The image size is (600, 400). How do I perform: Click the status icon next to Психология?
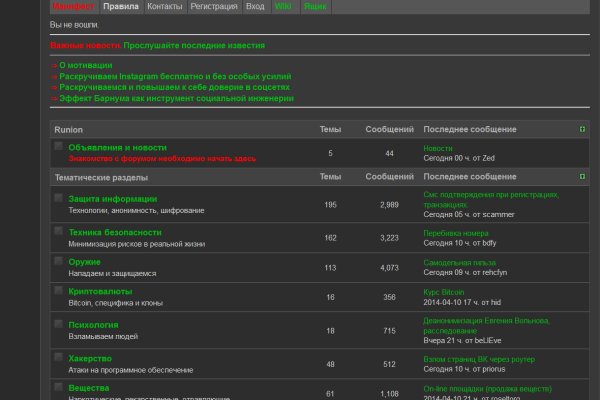click(x=58, y=324)
